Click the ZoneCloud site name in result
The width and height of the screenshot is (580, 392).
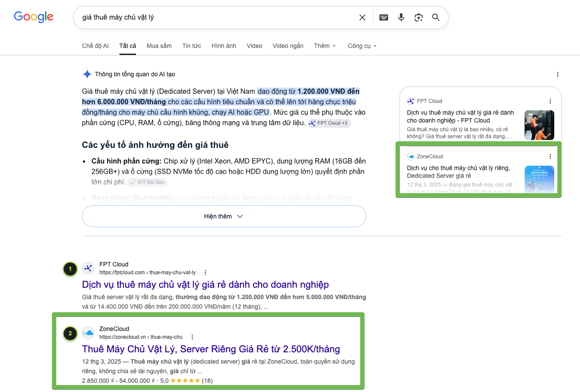click(114, 329)
